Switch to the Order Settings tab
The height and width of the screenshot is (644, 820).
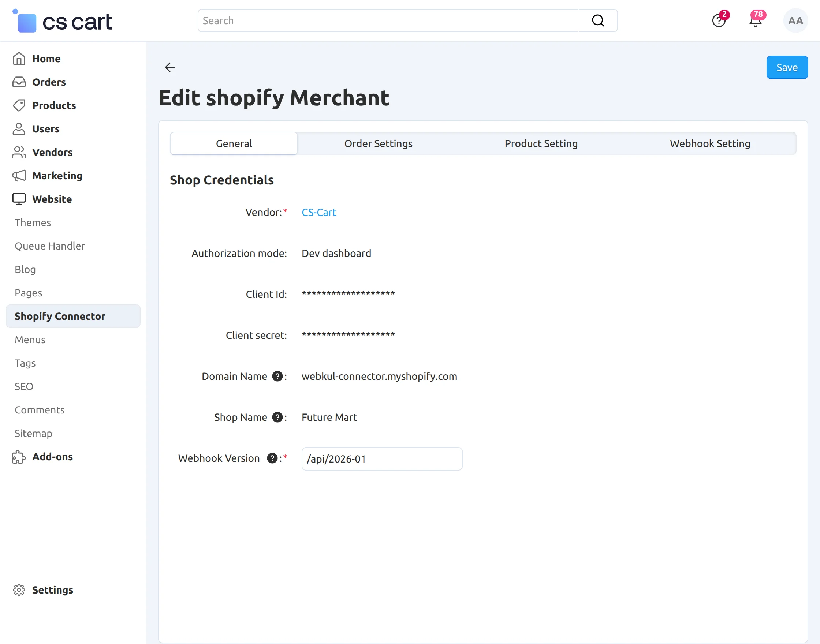pos(378,144)
